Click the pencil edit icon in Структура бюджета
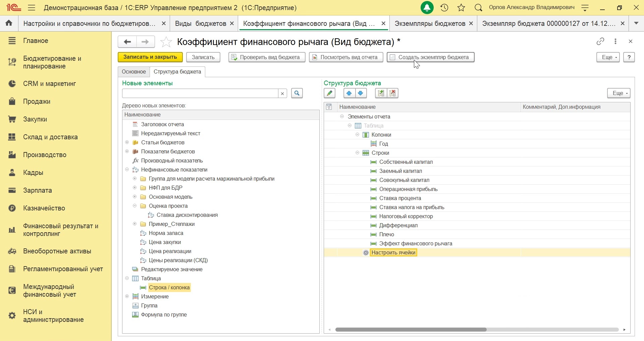The height and width of the screenshot is (341, 644). [x=330, y=93]
